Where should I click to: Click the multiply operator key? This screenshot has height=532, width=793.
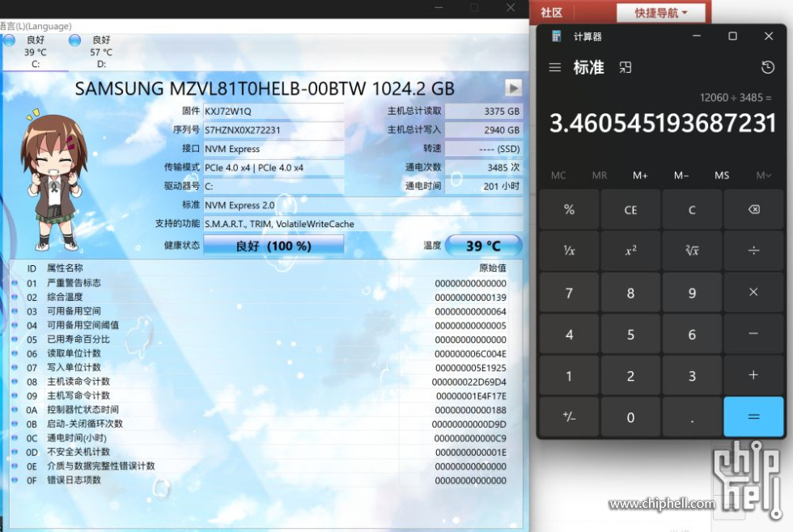[753, 293]
